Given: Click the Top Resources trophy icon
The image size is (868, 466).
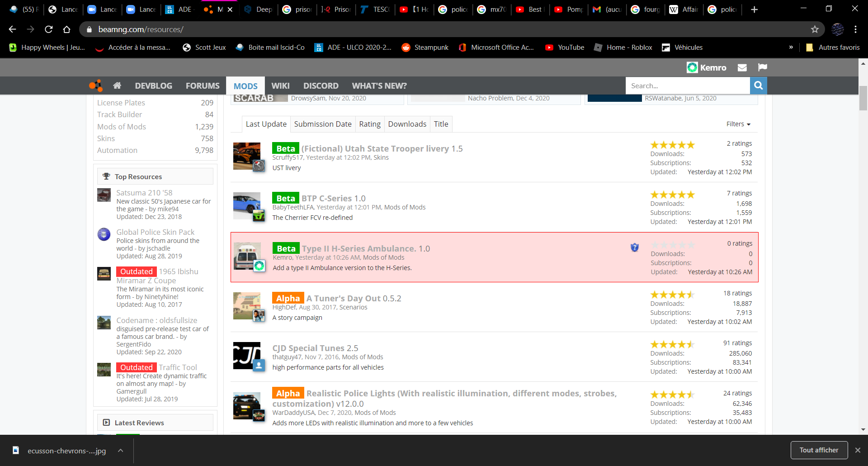Looking at the screenshot, I should point(106,176).
